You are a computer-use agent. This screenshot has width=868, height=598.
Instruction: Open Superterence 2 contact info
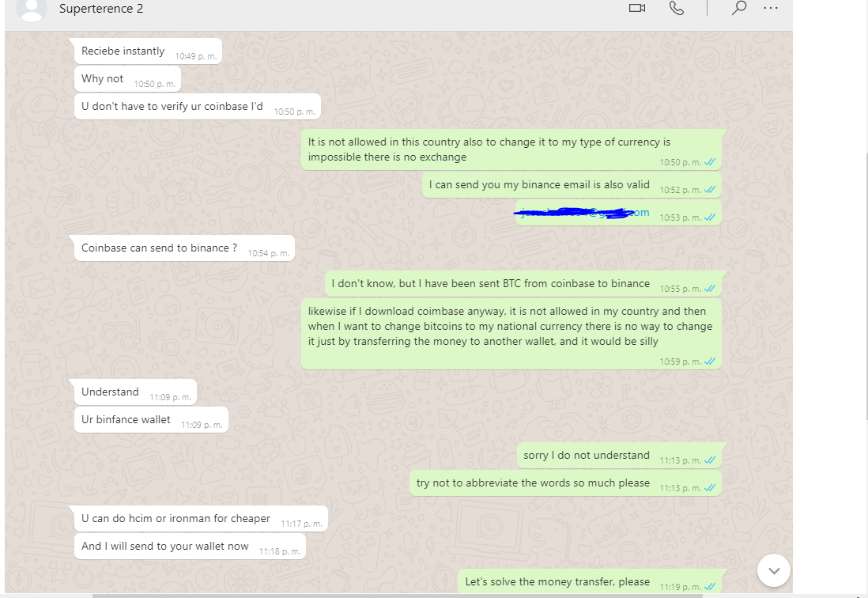[x=101, y=9]
